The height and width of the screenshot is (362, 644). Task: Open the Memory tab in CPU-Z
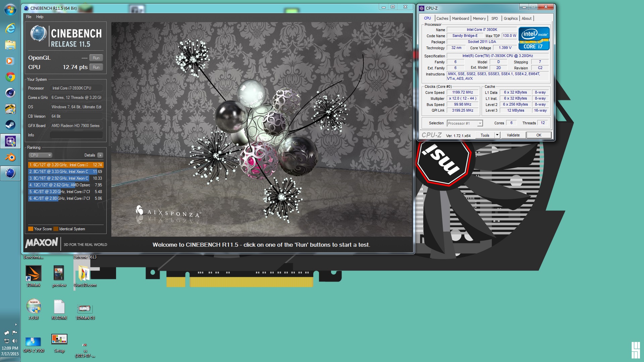tap(479, 18)
